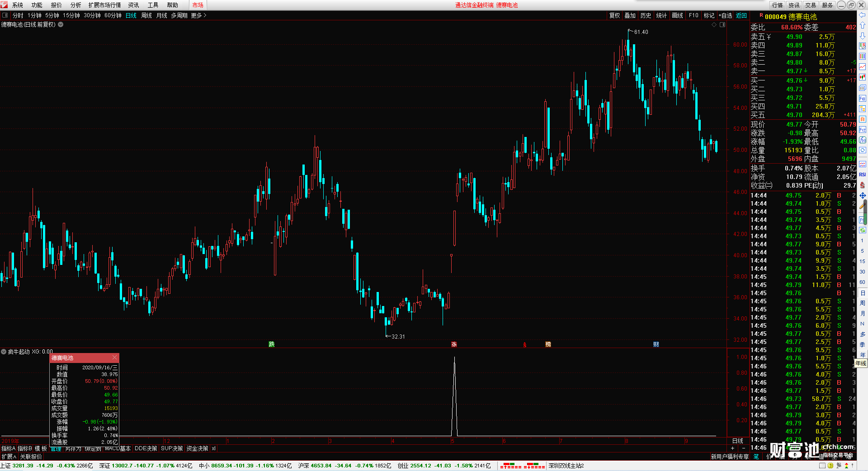Open the 画线 drawing tools
This screenshot has height=471, width=868.
pyautogui.click(x=678, y=15)
